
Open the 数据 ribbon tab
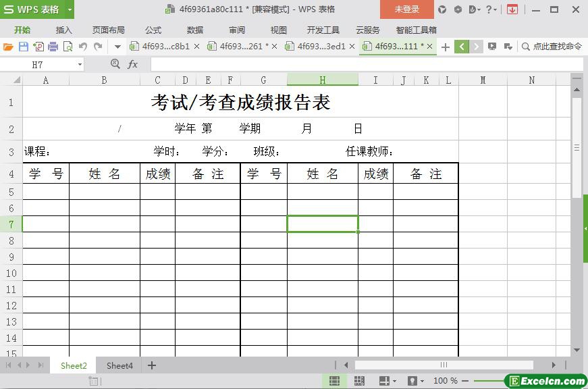click(195, 30)
